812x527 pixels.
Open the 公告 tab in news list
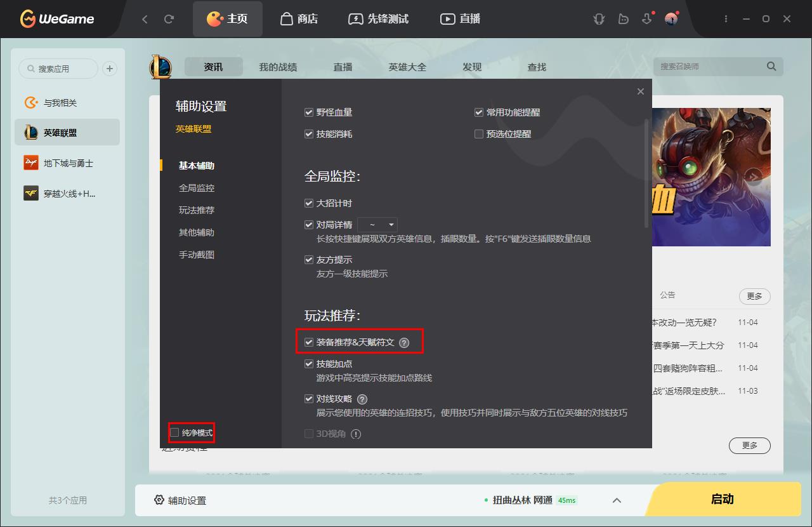pos(667,295)
